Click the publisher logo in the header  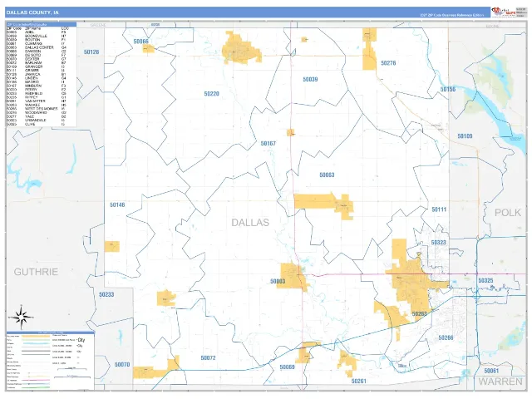(504, 12)
